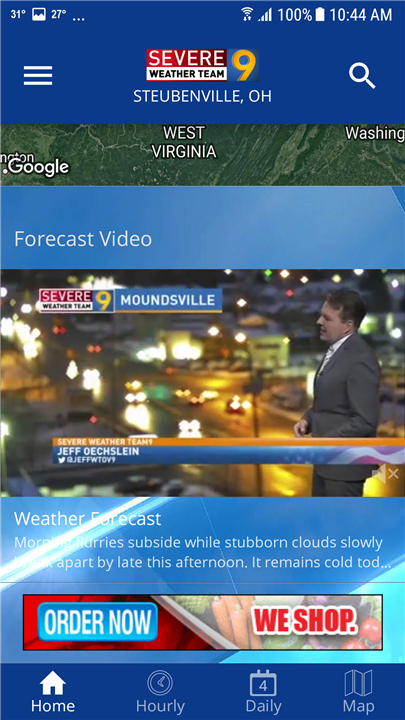Open the Hourly clock icon
The height and width of the screenshot is (720, 405).
(160, 683)
